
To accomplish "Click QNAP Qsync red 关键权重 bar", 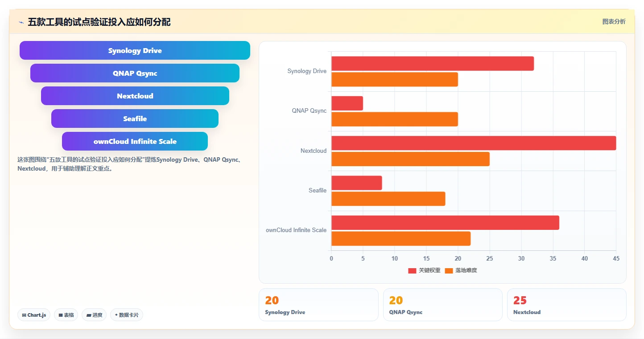I will (347, 103).
